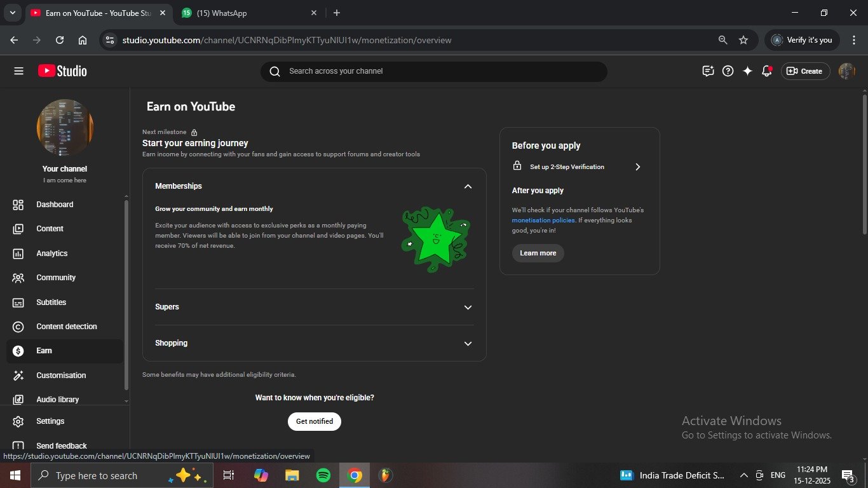
Task: Click the account avatar in top right
Action: [x=846, y=71]
